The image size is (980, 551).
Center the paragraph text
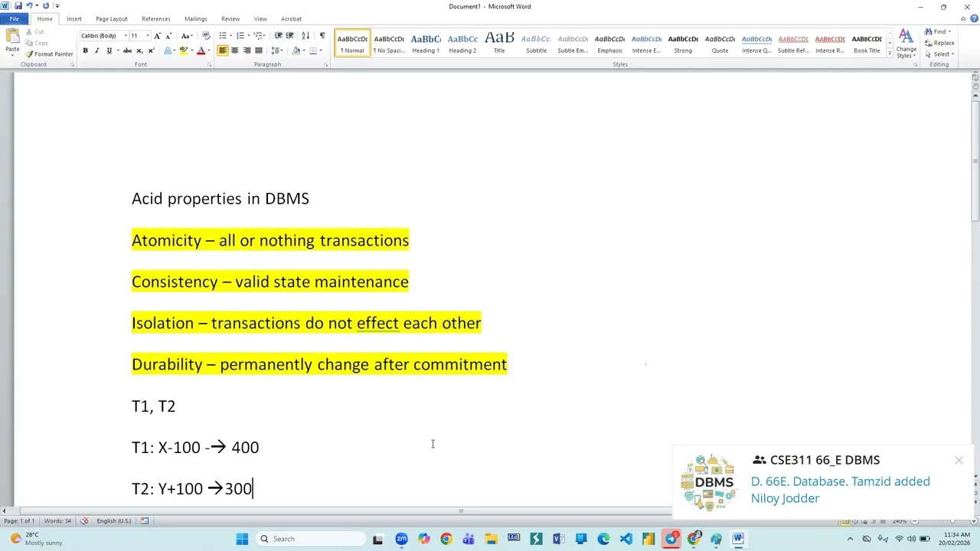click(x=234, y=51)
